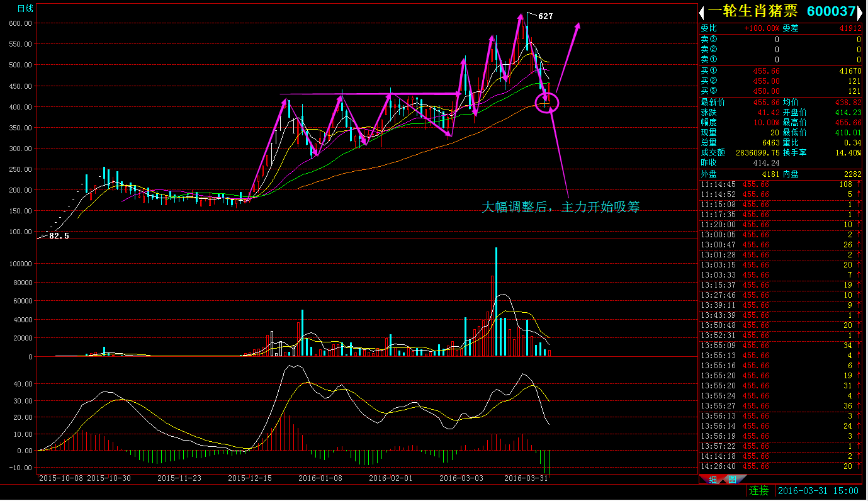Select the 换手率 value 14.40%
868x501 pixels.
point(850,152)
